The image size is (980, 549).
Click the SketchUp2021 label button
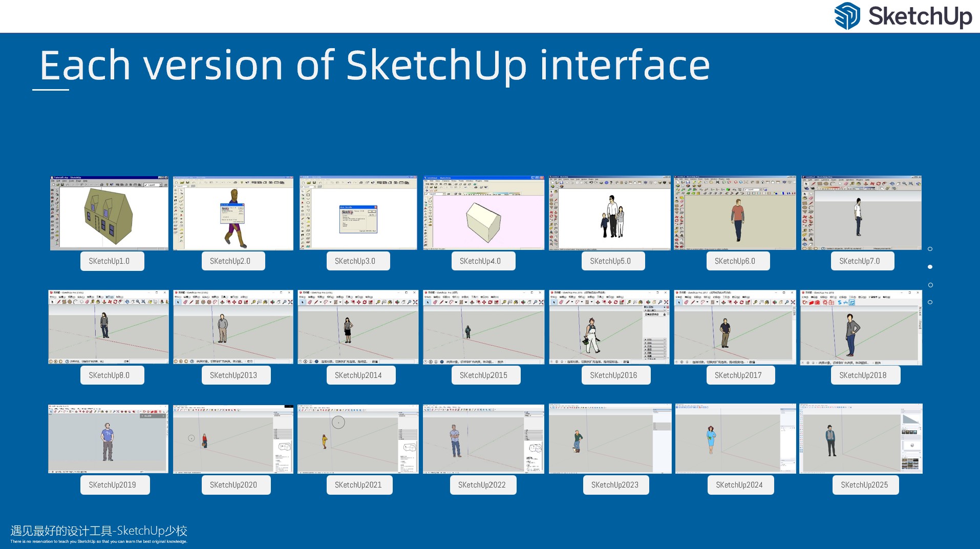point(359,485)
